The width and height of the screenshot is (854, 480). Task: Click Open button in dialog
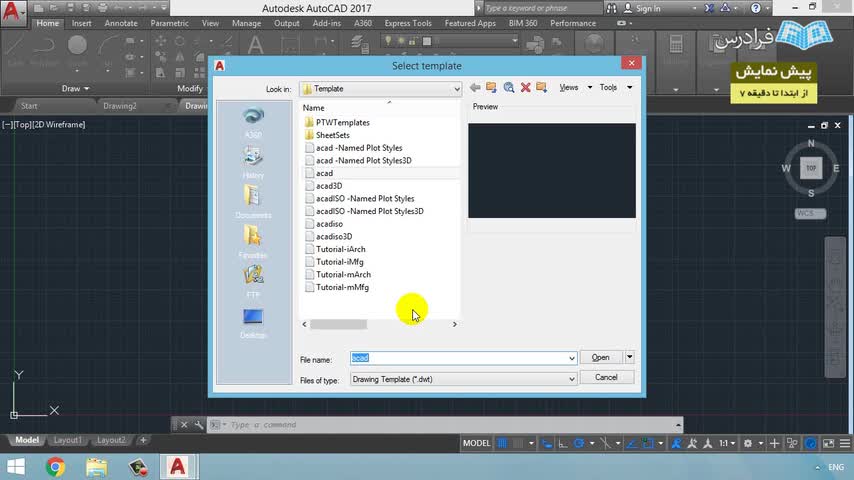601,357
